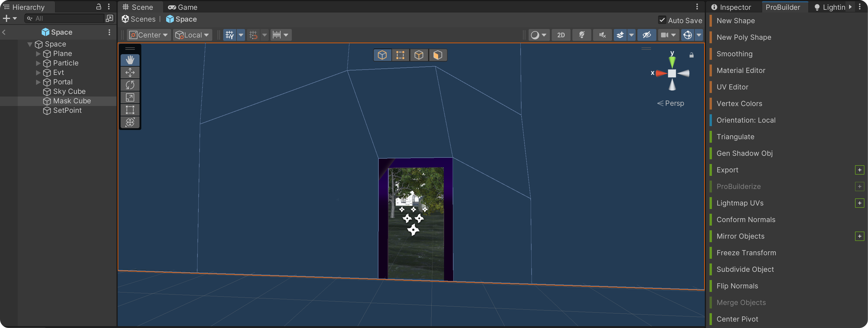Select the Rect transform tool
This screenshot has height=328, width=868.
(x=130, y=110)
